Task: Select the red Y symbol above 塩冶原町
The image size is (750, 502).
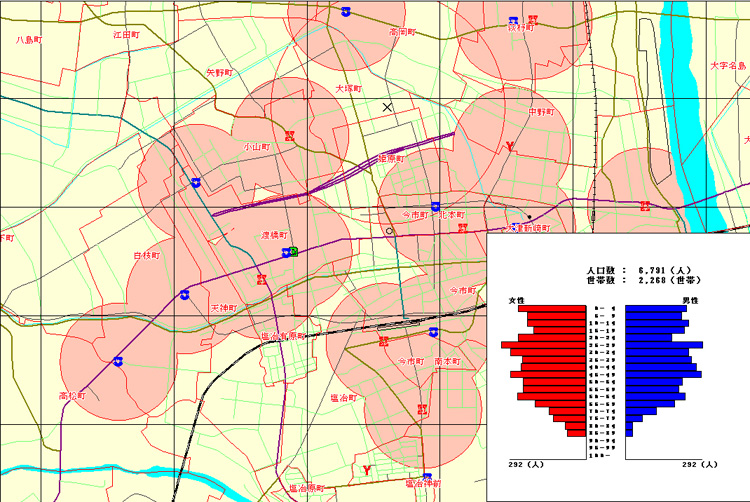Action: click(x=367, y=470)
